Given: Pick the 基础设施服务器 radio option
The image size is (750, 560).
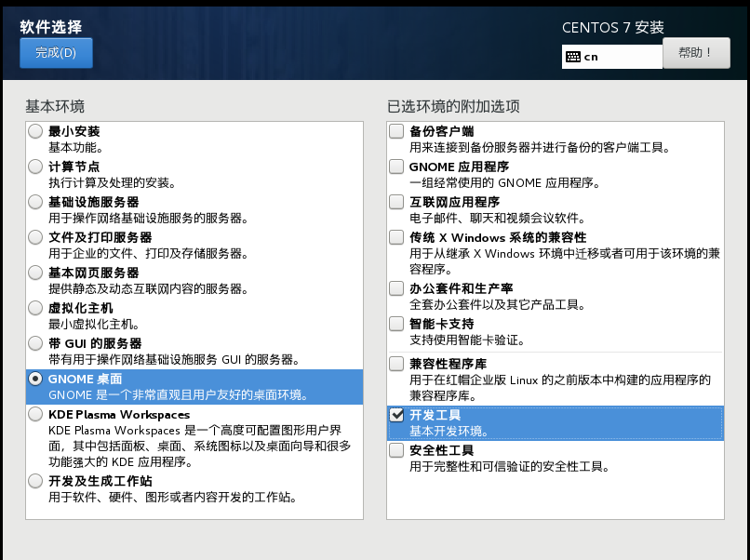Looking at the screenshot, I should pos(35,202).
